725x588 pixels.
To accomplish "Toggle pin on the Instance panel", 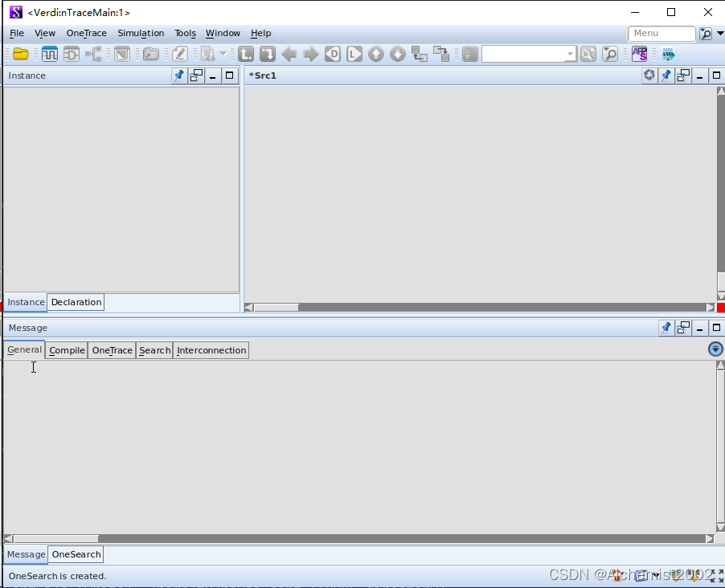I will pyautogui.click(x=178, y=76).
